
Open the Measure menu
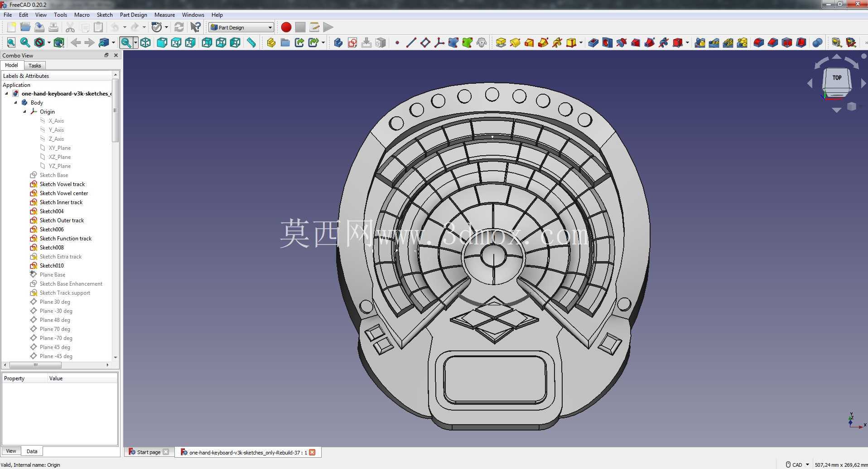164,15
